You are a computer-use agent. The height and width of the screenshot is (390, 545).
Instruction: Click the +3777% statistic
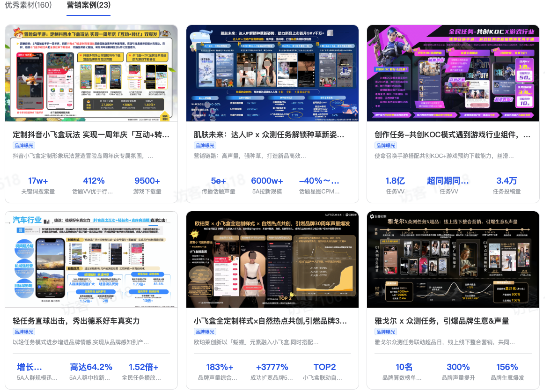pyautogui.click(x=272, y=367)
